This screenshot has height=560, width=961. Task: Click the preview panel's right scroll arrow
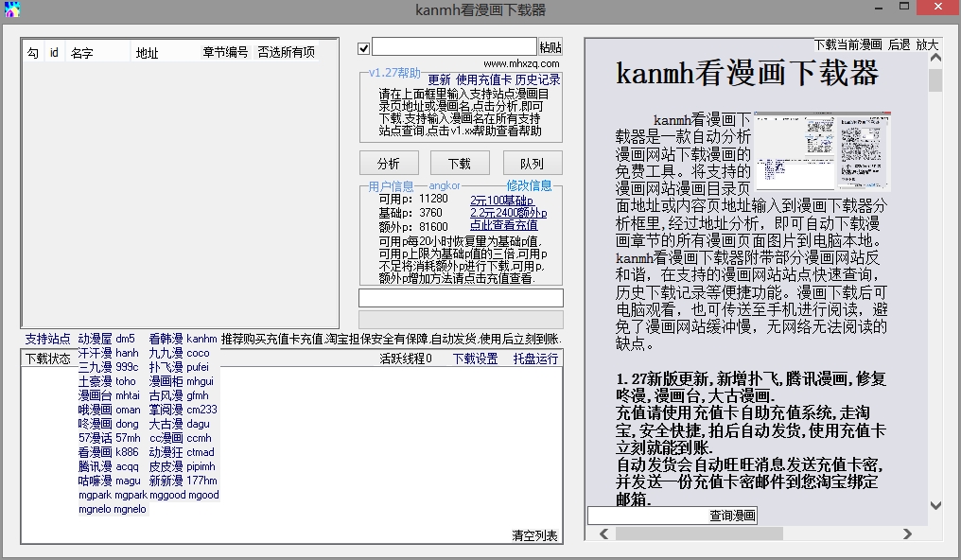point(906,534)
